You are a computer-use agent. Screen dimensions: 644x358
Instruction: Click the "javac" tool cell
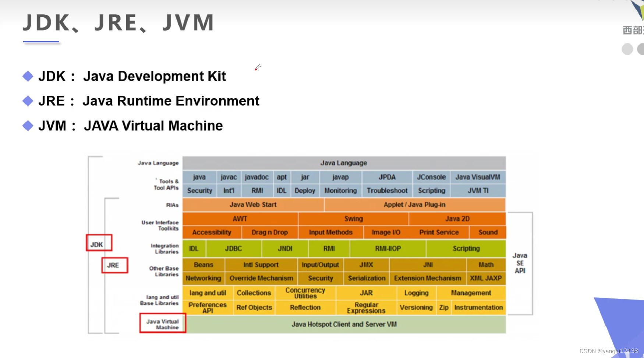(x=229, y=177)
